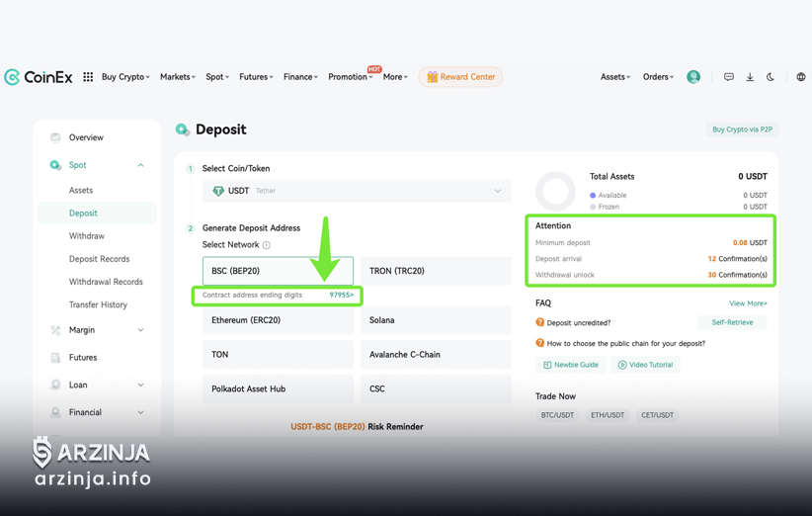Click the 12 Confirmation(s) deposit arrival value
The width and height of the screenshot is (812, 516).
pyautogui.click(x=738, y=259)
